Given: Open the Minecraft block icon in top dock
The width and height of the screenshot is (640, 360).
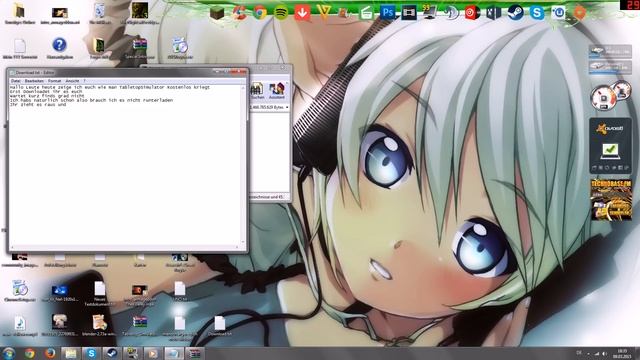Looking at the screenshot, I should [217, 13].
